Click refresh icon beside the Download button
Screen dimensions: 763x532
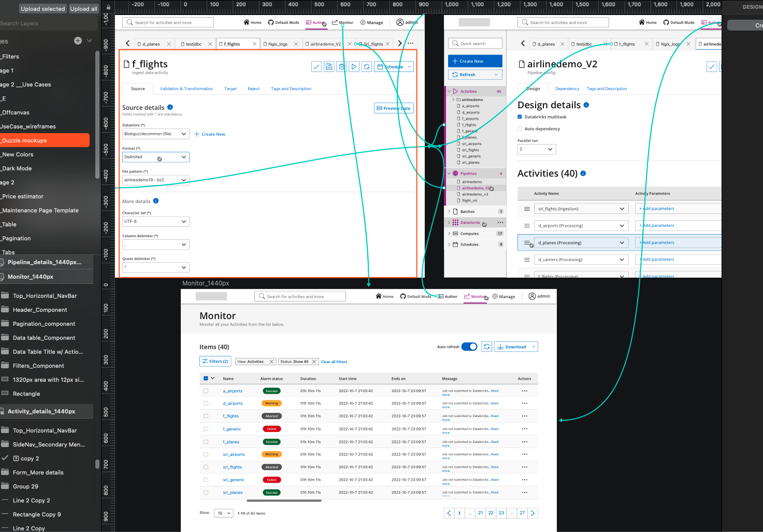pos(486,347)
